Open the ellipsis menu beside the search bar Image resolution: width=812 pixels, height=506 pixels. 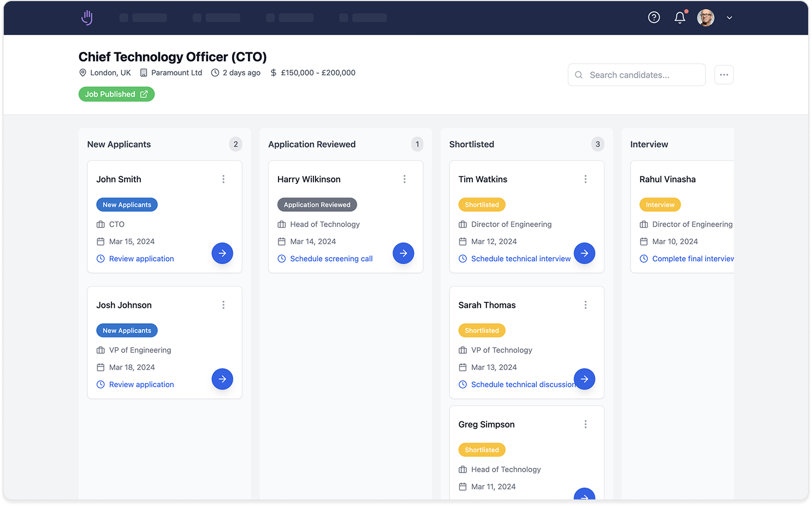(724, 74)
